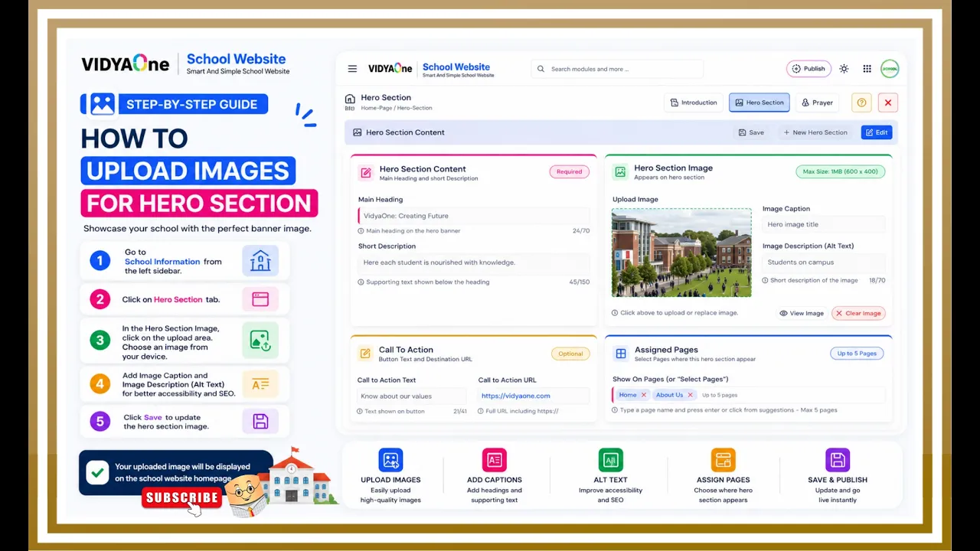
Task: Click the Publish button
Action: pos(808,69)
